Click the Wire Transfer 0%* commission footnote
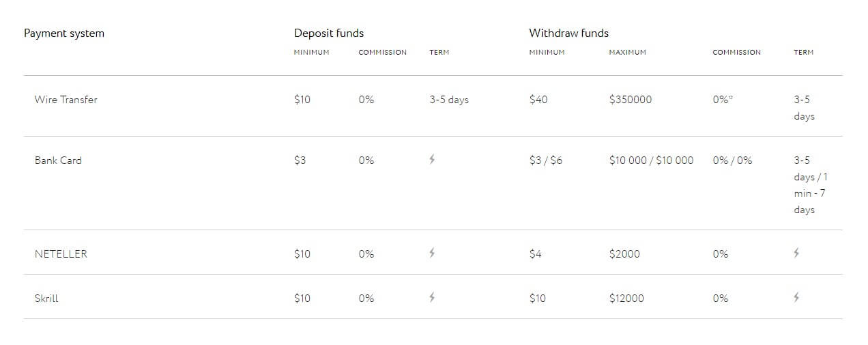The image size is (868, 345). 723,100
